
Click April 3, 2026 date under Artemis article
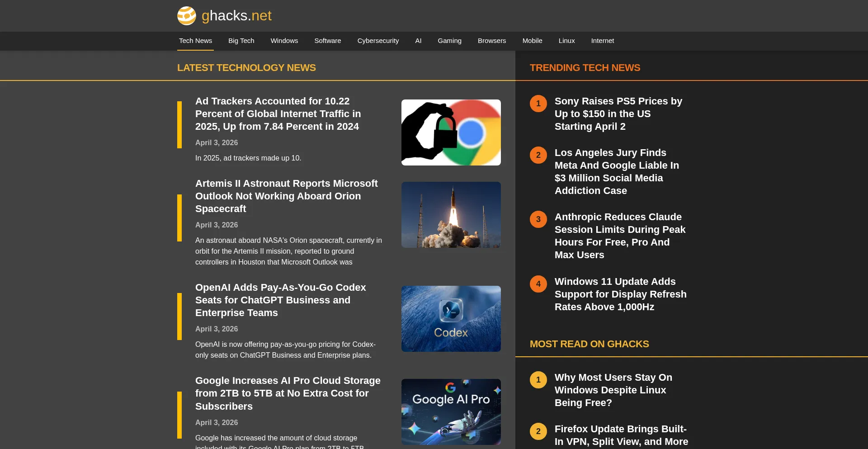[x=217, y=225]
